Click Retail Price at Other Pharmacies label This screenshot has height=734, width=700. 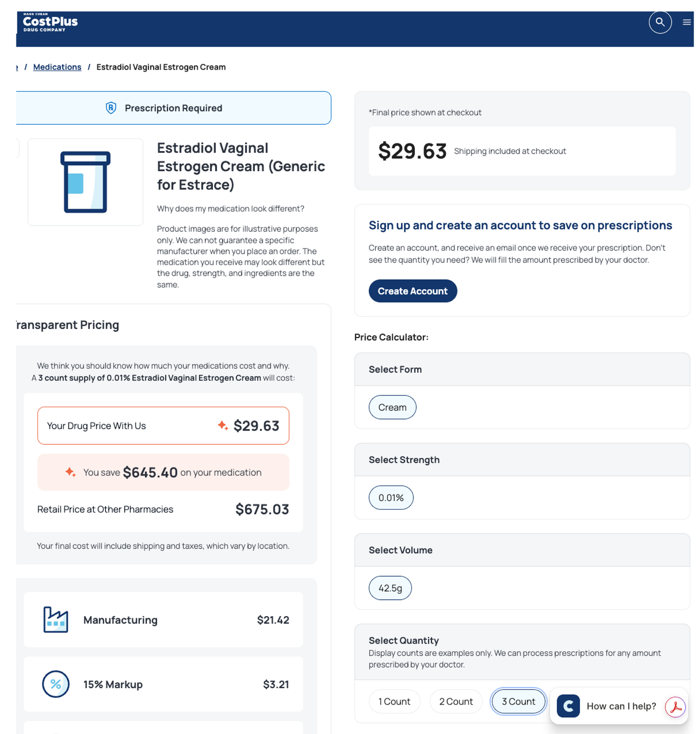(105, 509)
